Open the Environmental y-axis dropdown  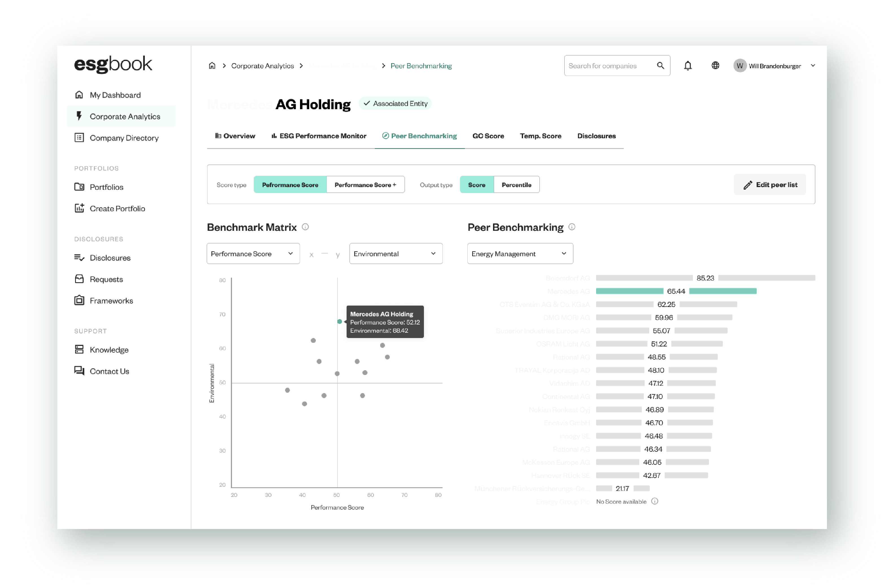396,253
